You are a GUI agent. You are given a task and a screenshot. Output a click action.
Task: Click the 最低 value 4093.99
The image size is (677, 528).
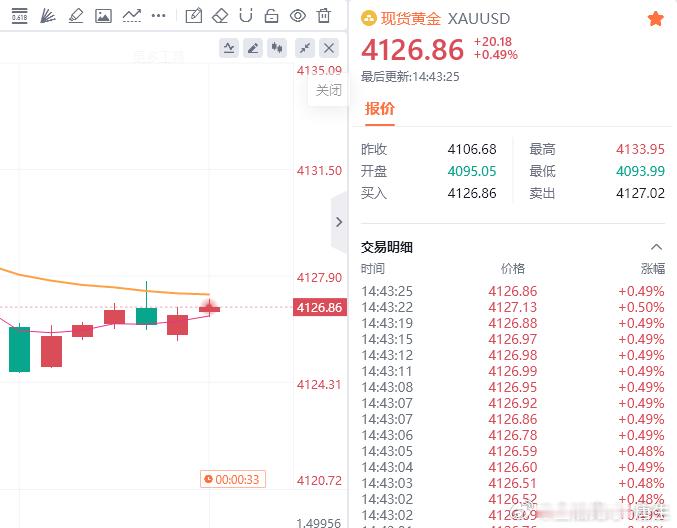tap(640, 171)
